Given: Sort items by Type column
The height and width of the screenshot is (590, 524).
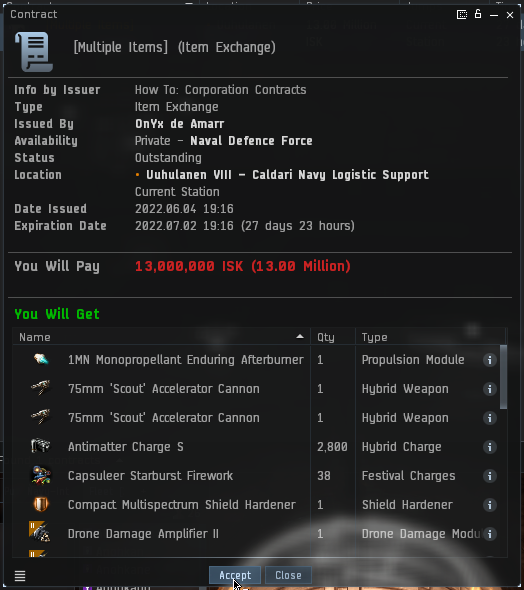Looking at the screenshot, I should 430,337.
